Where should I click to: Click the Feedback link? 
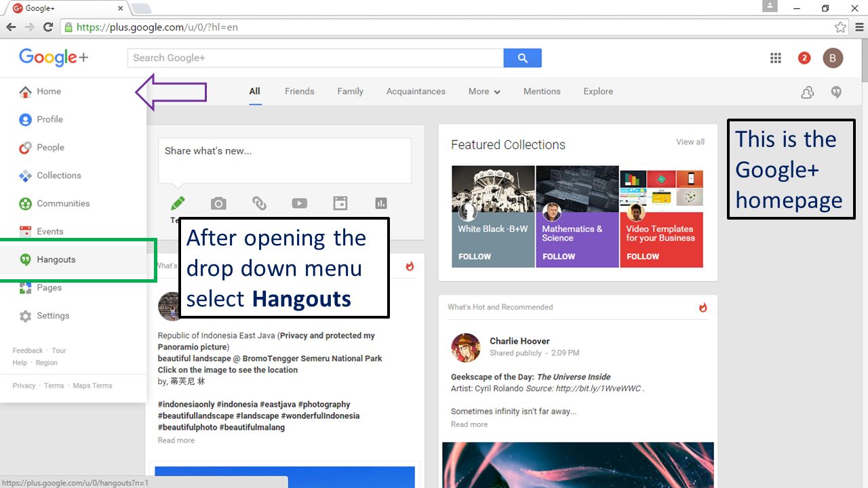pyautogui.click(x=28, y=350)
